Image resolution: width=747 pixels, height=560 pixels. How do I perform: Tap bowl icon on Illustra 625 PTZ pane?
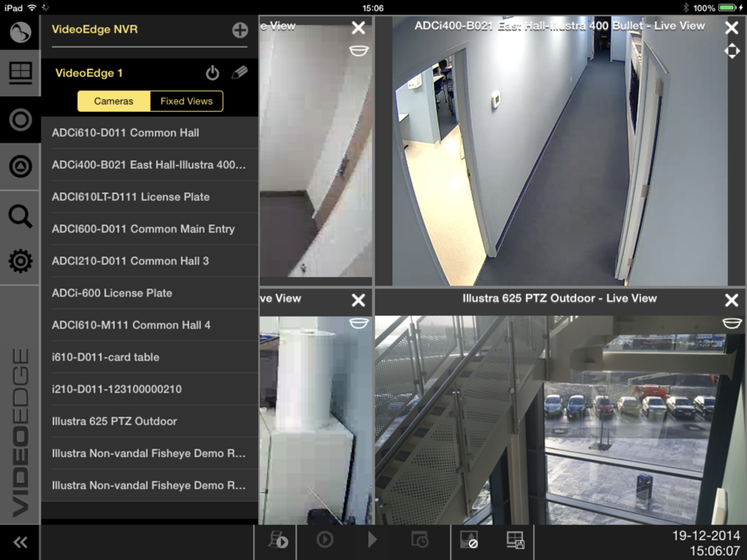click(x=732, y=323)
